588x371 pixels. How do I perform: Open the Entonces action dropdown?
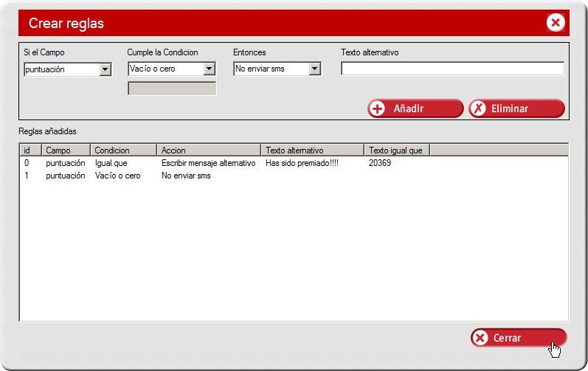pyautogui.click(x=315, y=69)
